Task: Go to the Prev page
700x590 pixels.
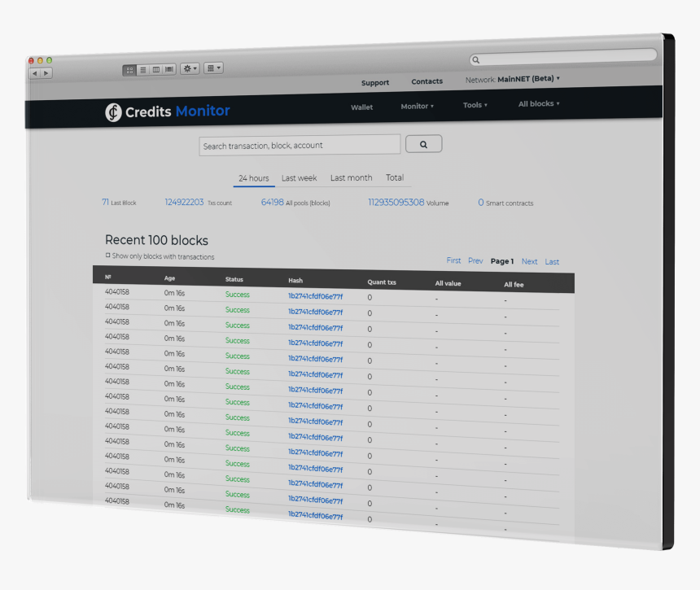Action: pyautogui.click(x=475, y=260)
